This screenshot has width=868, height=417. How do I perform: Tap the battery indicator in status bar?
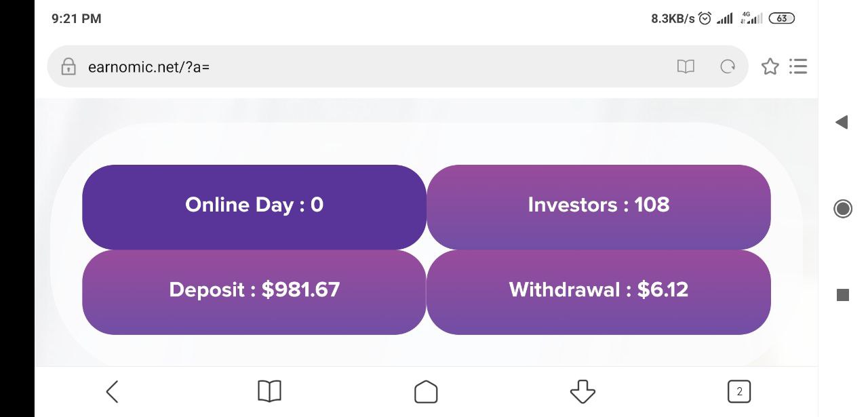(782, 18)
